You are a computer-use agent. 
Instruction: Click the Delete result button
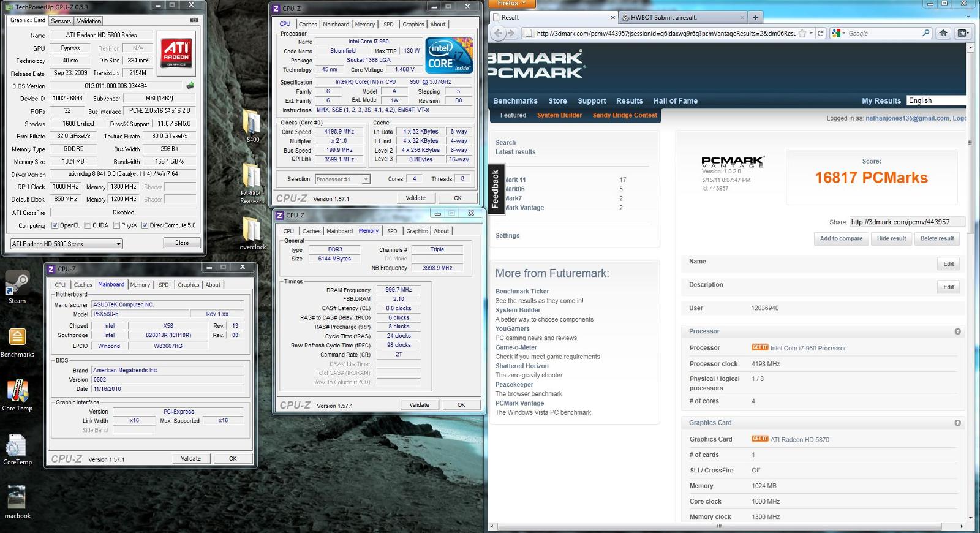click(937, 239)
